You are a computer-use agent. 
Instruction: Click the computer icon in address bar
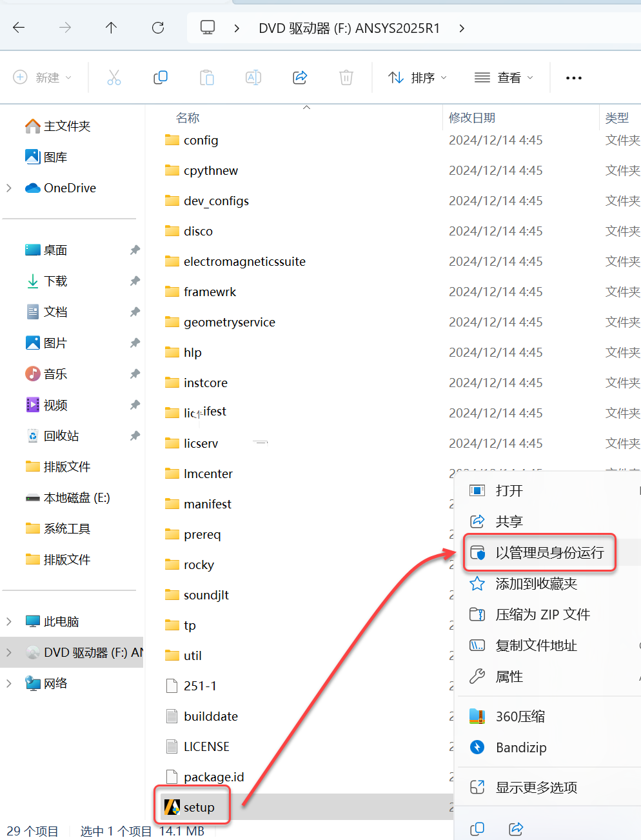point(208,28)
